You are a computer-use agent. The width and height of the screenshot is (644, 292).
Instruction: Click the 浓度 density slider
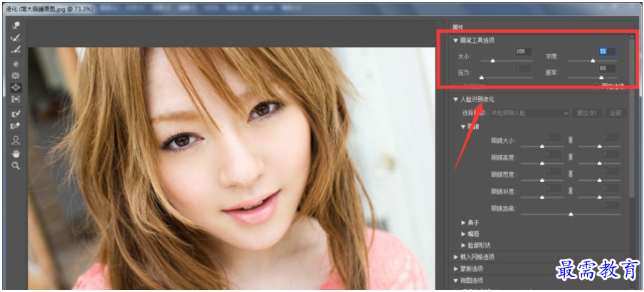(x=592, y=61)
